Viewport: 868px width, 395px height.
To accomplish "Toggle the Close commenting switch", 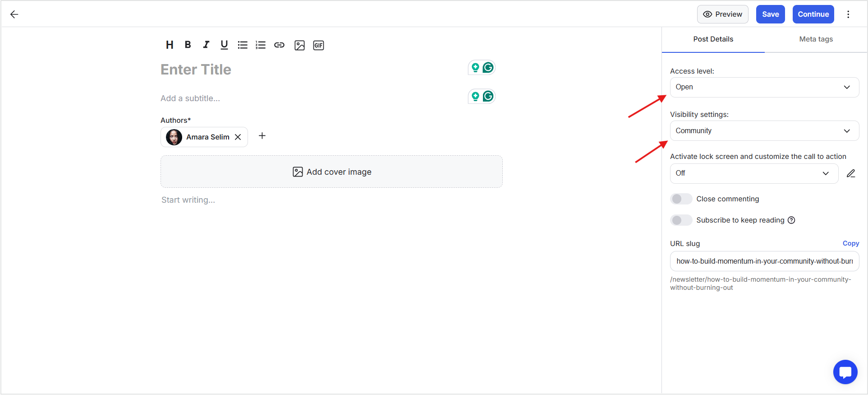I will (681, 199).
